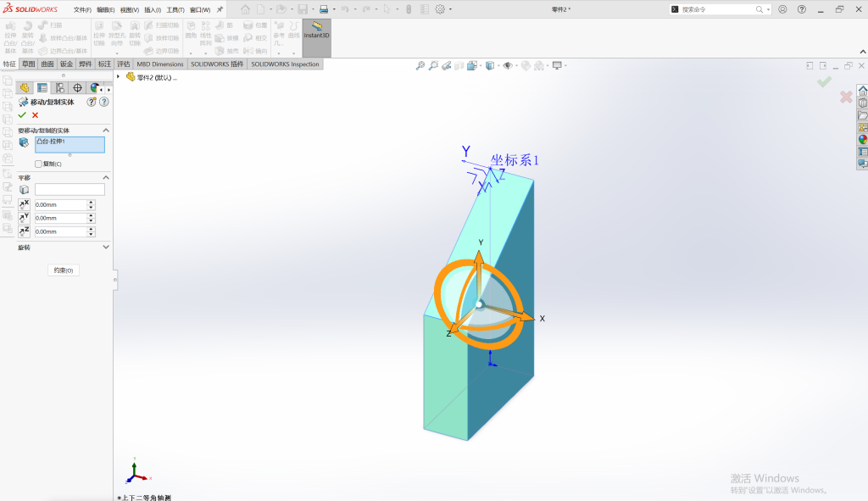Screen dimensions: 868x501
Task: Cancel move/copy body with red X
Action: 36,115
